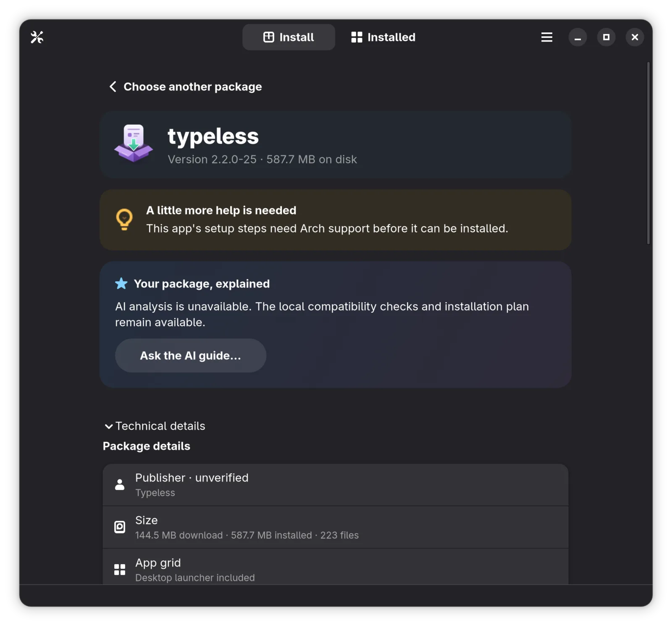Screen dimensions: 672x626
Task: Click the vertical scrollbar thumb
Action: point(648,153)
